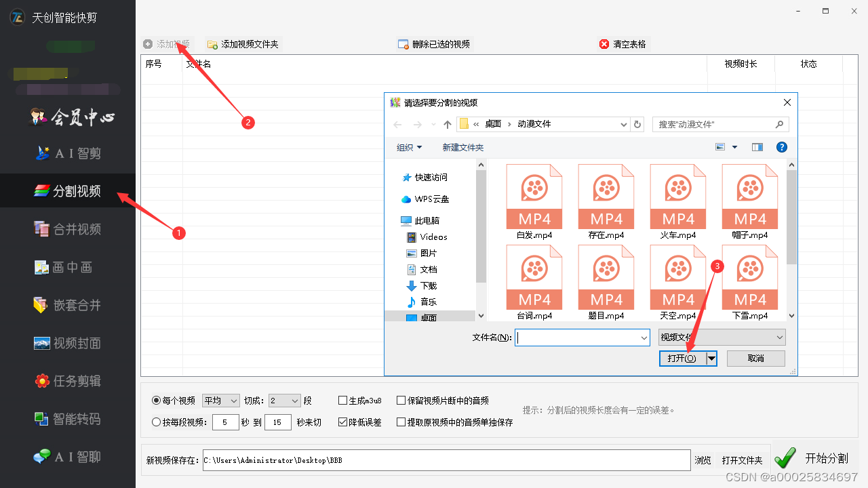Select the 台词.mp4 file

point(534,283)
